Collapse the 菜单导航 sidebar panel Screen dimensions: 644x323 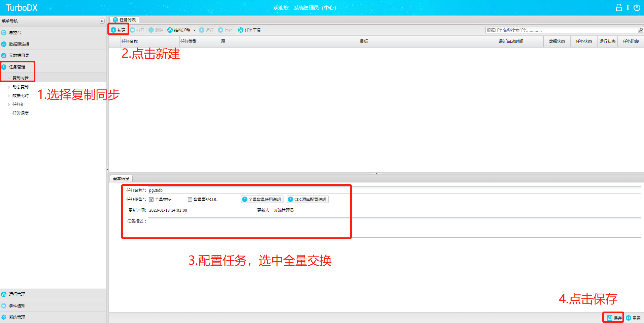click(102, 21)
